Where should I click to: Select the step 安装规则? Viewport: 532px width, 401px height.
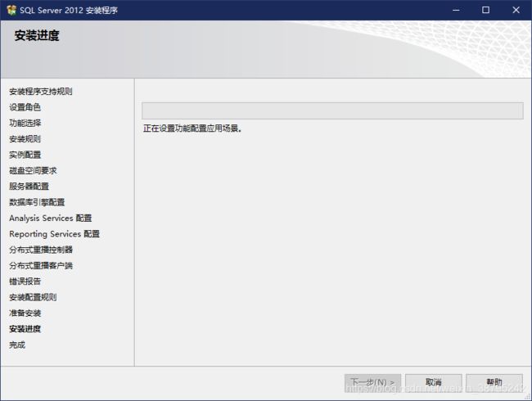25,139
